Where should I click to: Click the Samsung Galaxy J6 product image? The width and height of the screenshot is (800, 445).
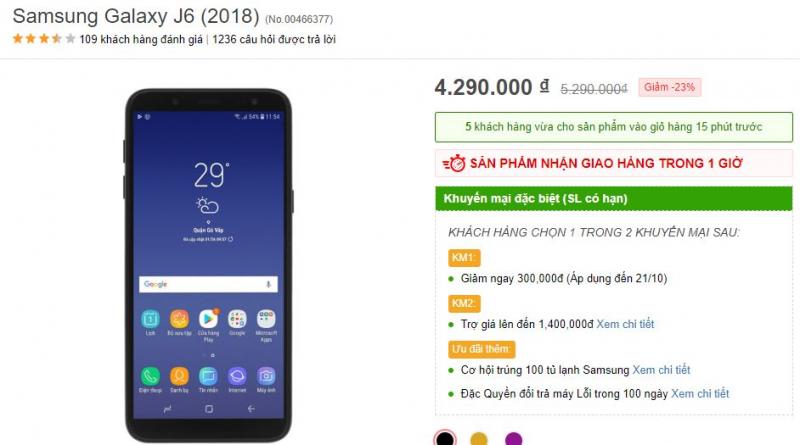[208, 265]
